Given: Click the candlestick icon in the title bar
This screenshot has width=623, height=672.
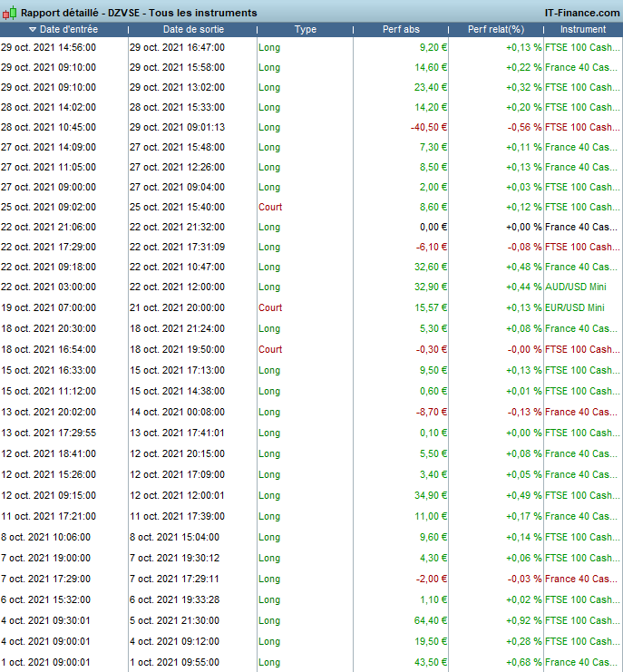Looking at the screenshot, I should (9, 13).
